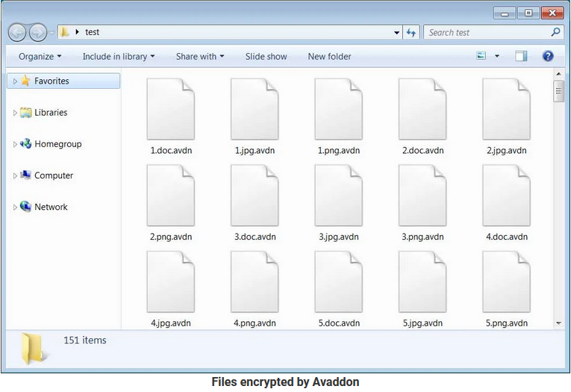Click the vertical scrollbar down arrow

pos(558,323)
